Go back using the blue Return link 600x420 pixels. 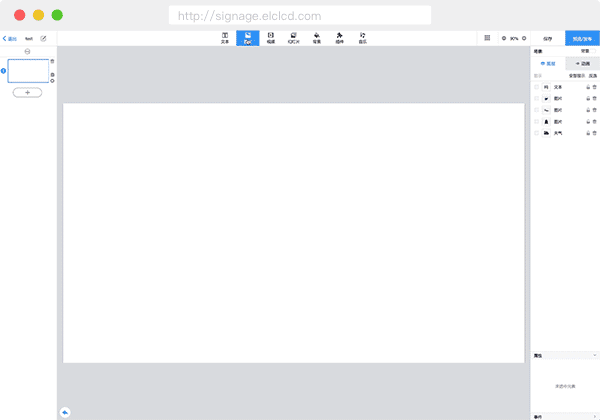click(x=10, y=39)
